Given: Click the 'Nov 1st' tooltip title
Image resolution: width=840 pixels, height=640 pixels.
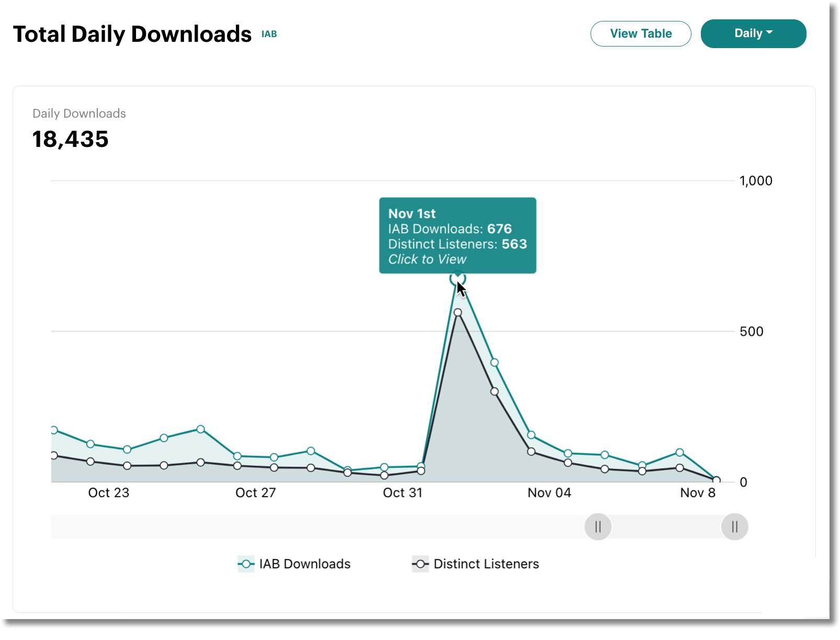Looking at the screenshot, I should coord(412,213).
